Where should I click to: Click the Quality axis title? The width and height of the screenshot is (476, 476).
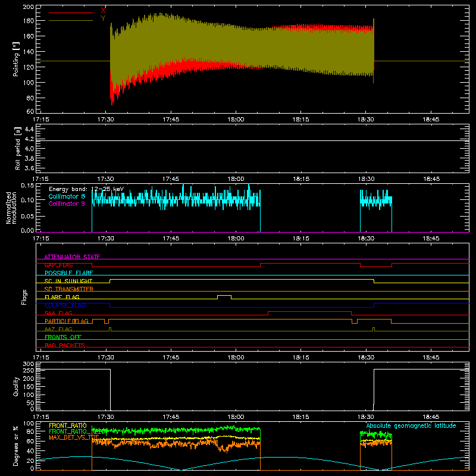[x=16, y=386]
